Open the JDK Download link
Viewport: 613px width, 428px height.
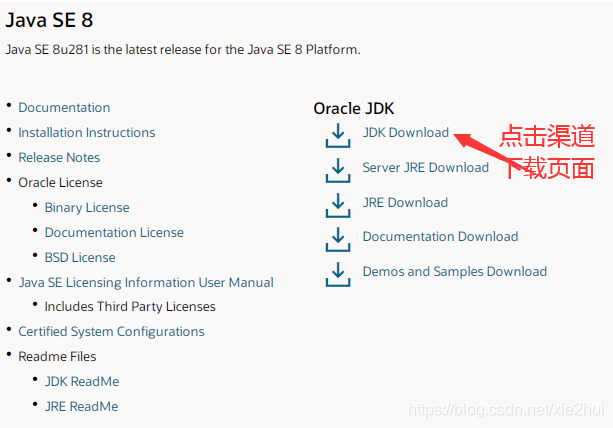(x=406, y=133)
